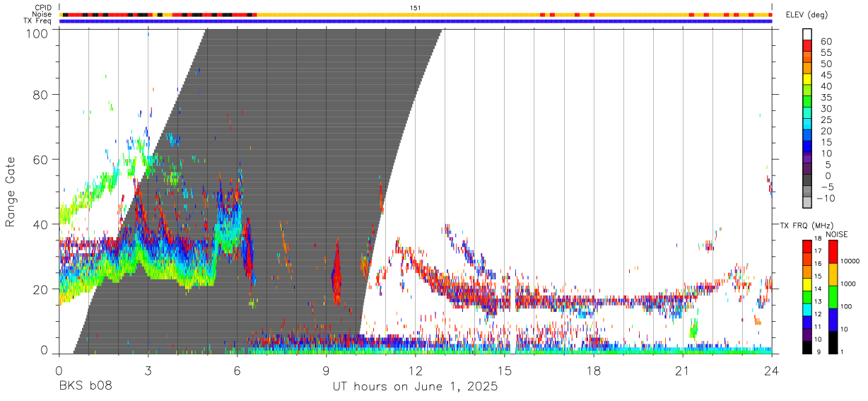Click the TX Freq row label
Screen dimensions: 868x401
pos(37,21)
